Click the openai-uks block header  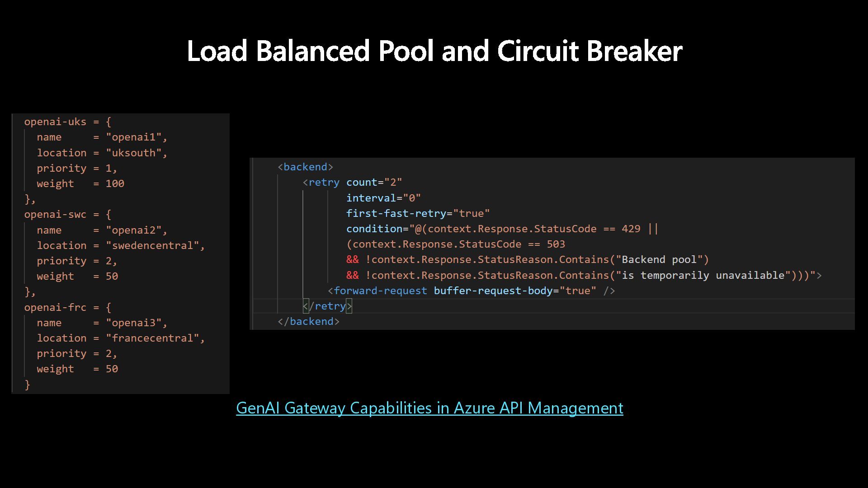pos(67,122)
